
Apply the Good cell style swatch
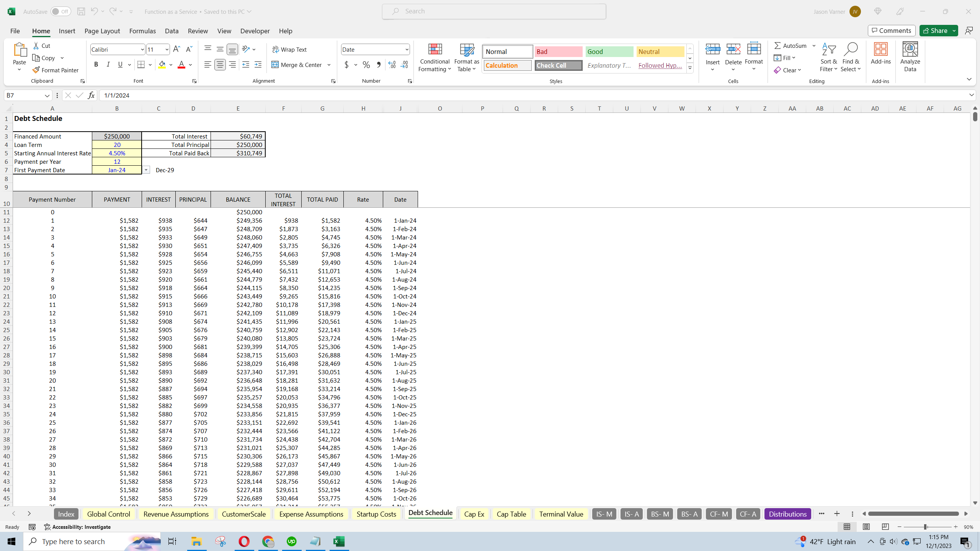(609, 52)
